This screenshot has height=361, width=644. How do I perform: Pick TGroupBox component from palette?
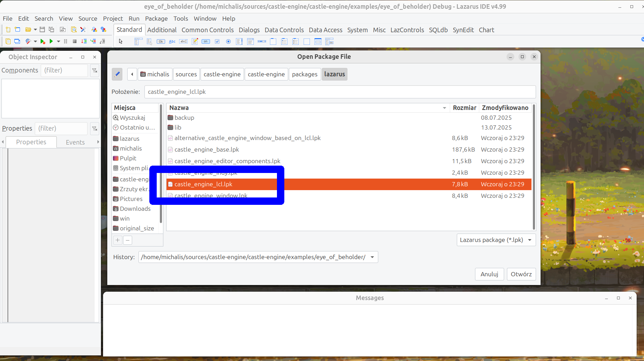(273, 42)
